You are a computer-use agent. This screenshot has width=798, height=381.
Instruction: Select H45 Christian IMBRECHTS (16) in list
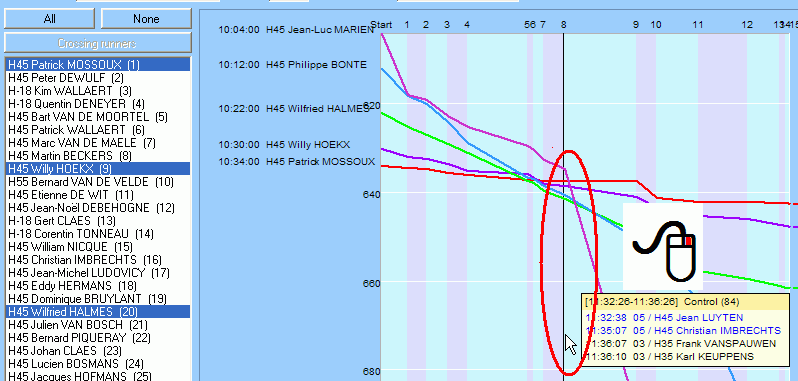pos(98,260)
